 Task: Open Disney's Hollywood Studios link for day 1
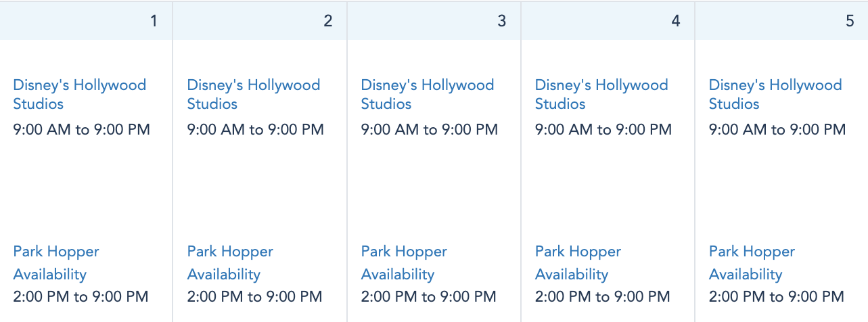pos(79,94)
